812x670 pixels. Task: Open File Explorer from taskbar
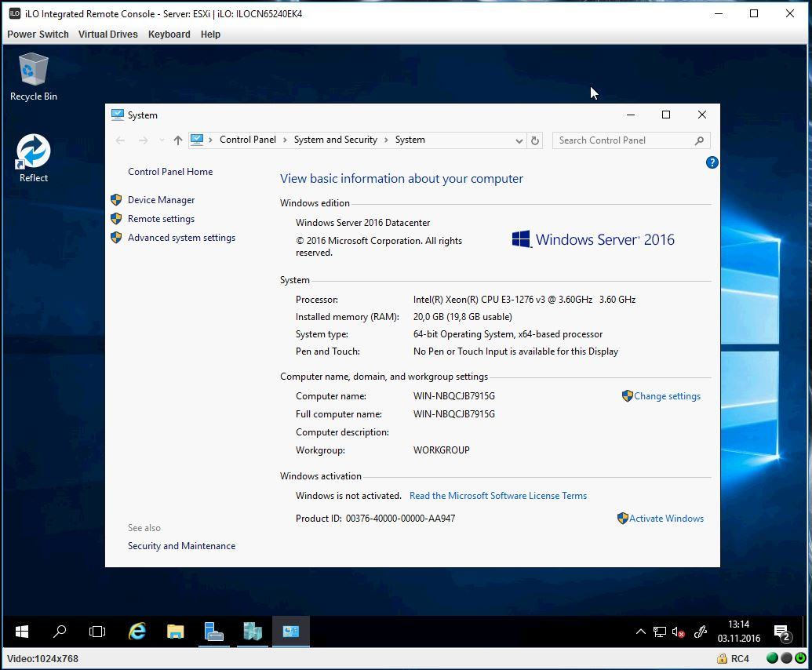tap(175, 632)
